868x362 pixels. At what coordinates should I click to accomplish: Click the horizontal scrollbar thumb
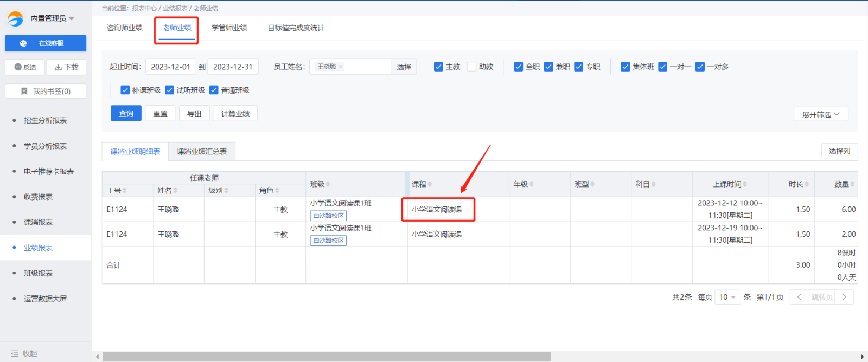tap(327, 357)
